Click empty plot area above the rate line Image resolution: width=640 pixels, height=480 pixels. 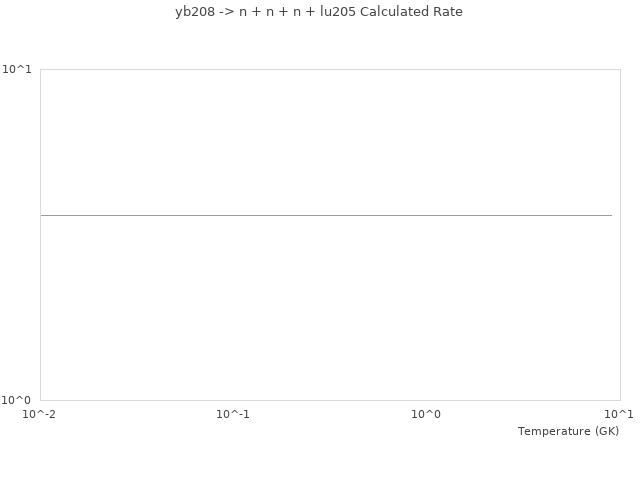pos(326,140)
